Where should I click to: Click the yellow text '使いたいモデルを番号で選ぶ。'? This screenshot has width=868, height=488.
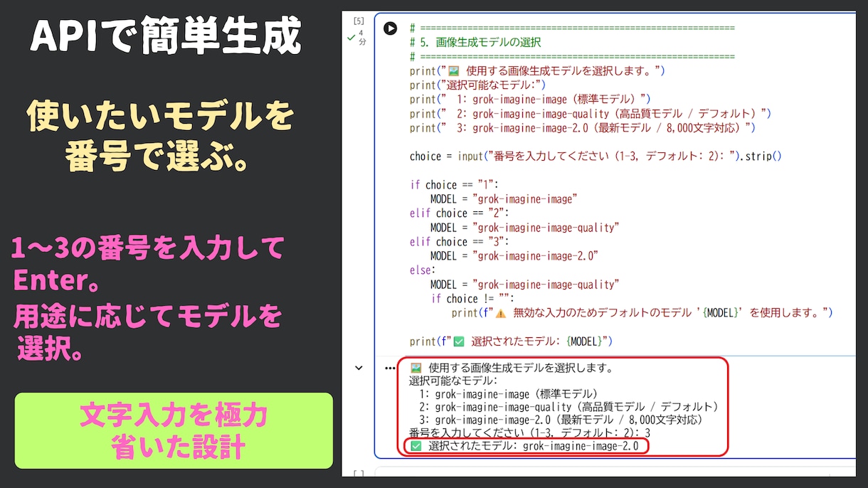161,137
